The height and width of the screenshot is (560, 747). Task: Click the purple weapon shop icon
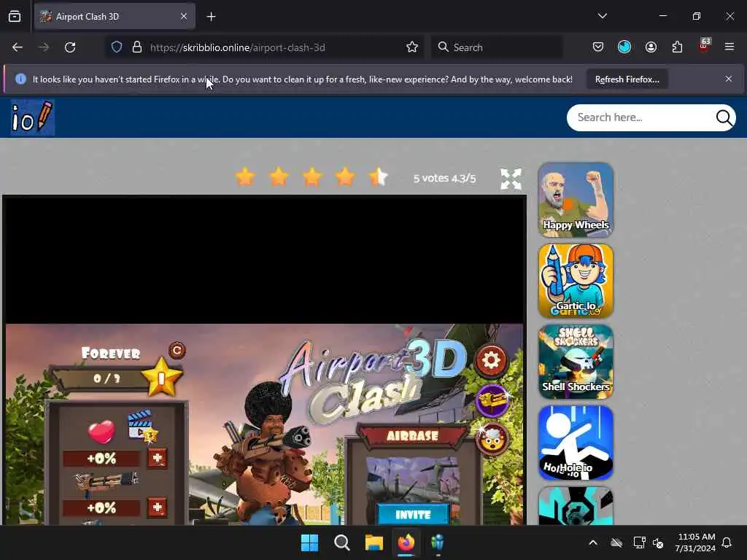492,400
